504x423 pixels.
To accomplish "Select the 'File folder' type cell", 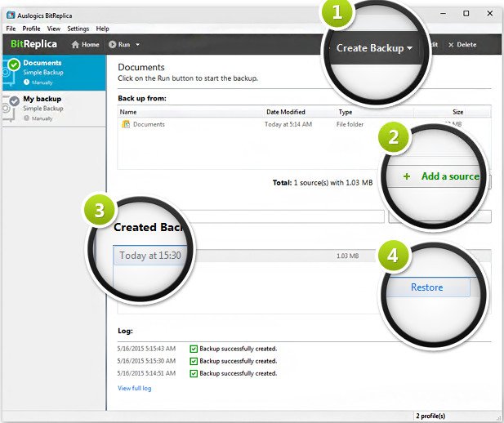I will coord(350,124).
